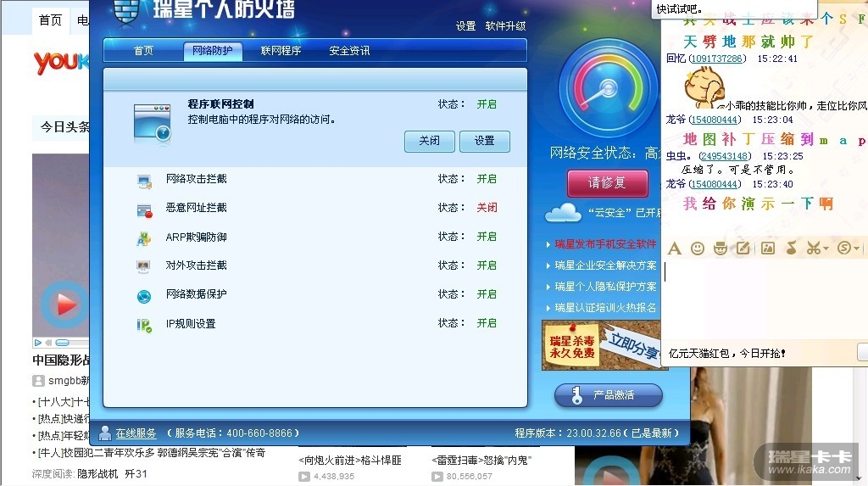Switch to the 安全资讯 tab
868x486 pixels.
pyautogui.click(x=349, y=50)
